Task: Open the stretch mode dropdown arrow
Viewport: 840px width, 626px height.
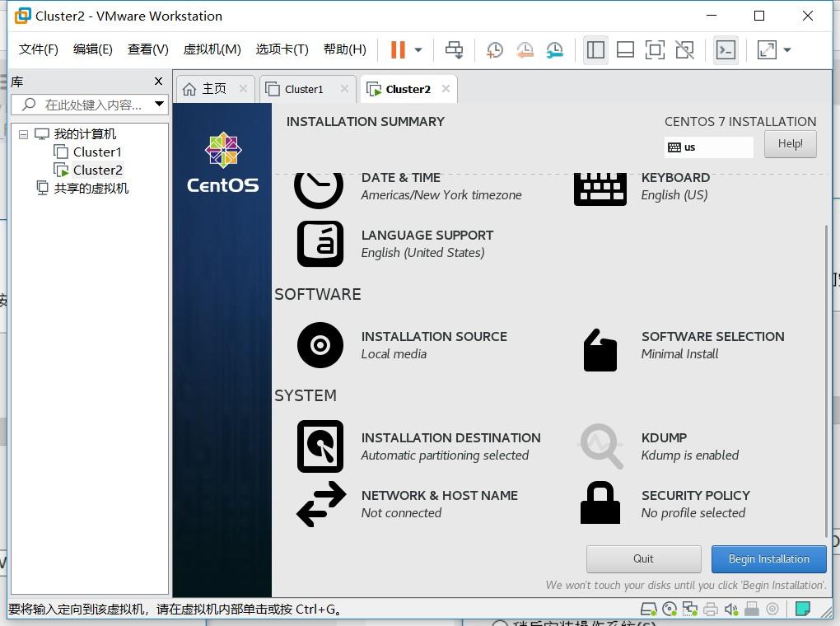Action: 787,50
